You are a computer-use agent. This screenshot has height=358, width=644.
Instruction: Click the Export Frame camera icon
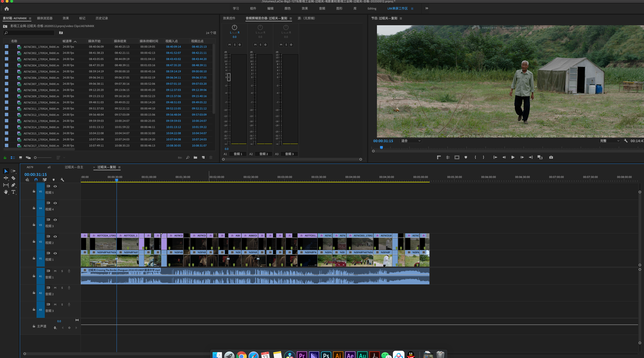coord(551,157)
